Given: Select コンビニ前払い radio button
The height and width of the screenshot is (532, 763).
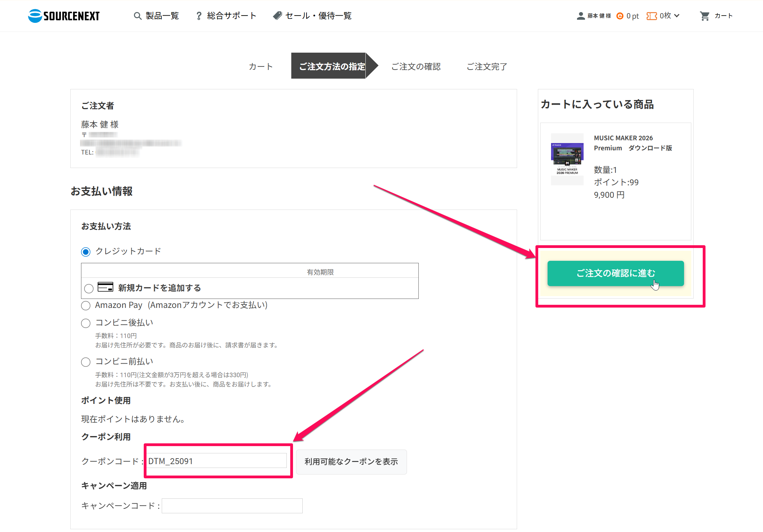Looking at the screenshot, I should point(86,362).
